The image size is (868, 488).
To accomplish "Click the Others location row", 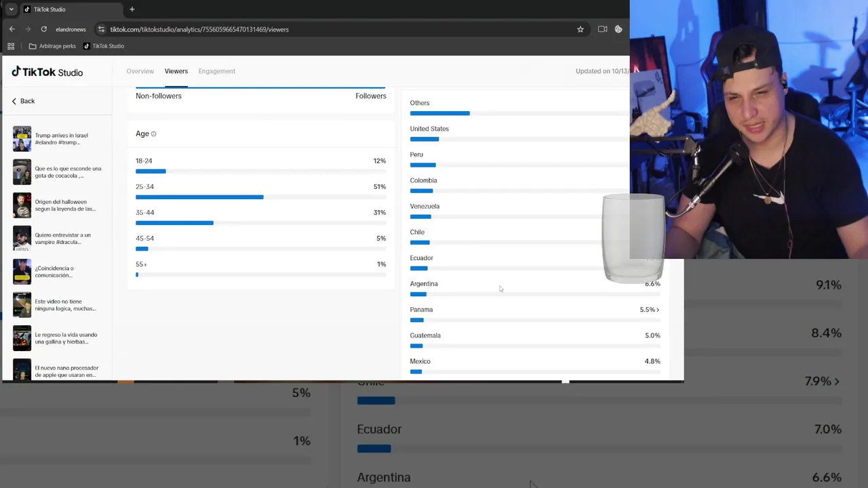I will click(519, 107).
